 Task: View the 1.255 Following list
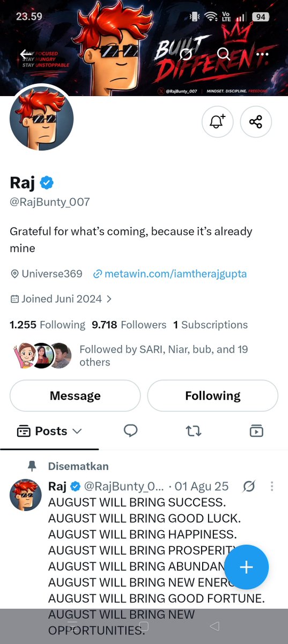click(x=47, y=325)
